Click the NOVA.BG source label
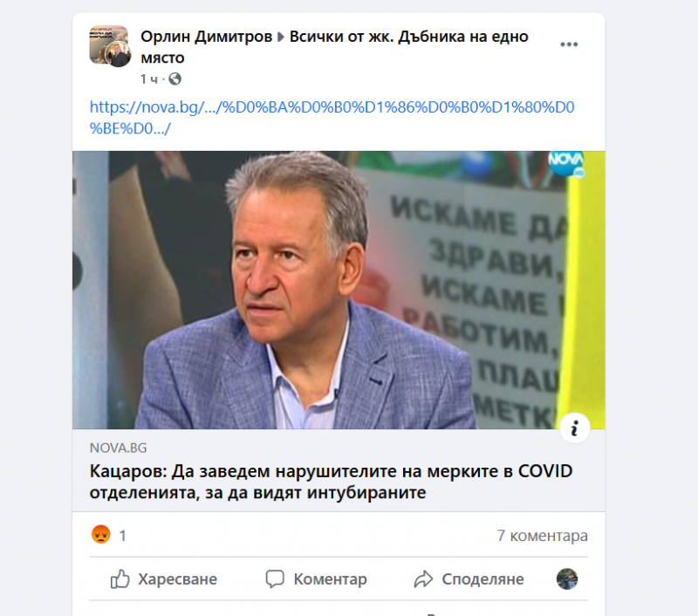The width and height of the screenshot is (698, 616). click(x=118, y=448)
